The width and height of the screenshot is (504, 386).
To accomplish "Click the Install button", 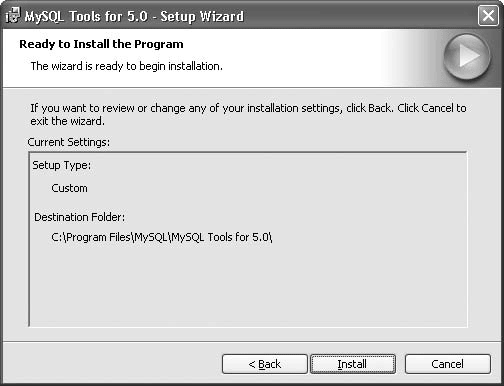I will [x=353, y=364].
